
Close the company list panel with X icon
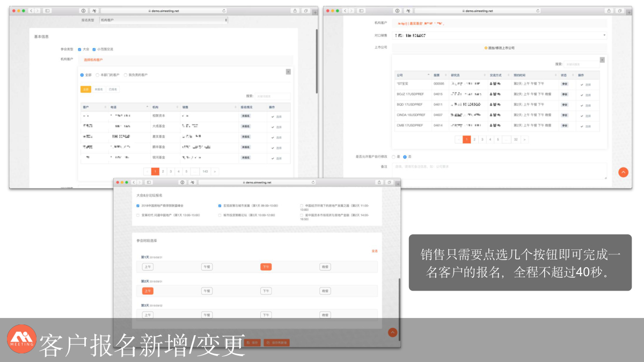[x=602, y=60]
